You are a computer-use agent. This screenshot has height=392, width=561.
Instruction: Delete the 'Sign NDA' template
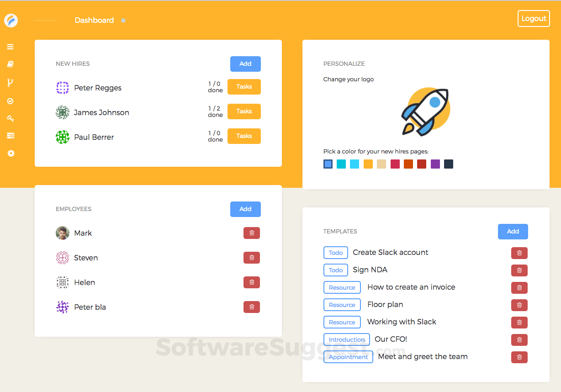(x=519, y=270)
